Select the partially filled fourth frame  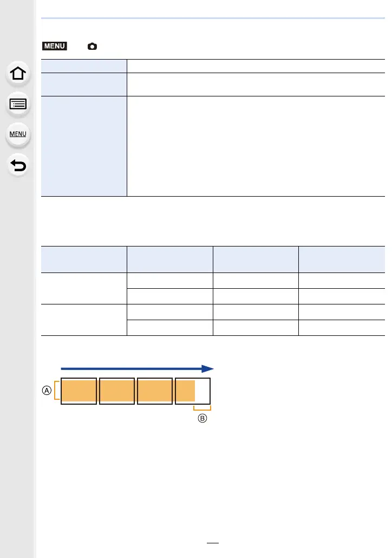(193, 391)
